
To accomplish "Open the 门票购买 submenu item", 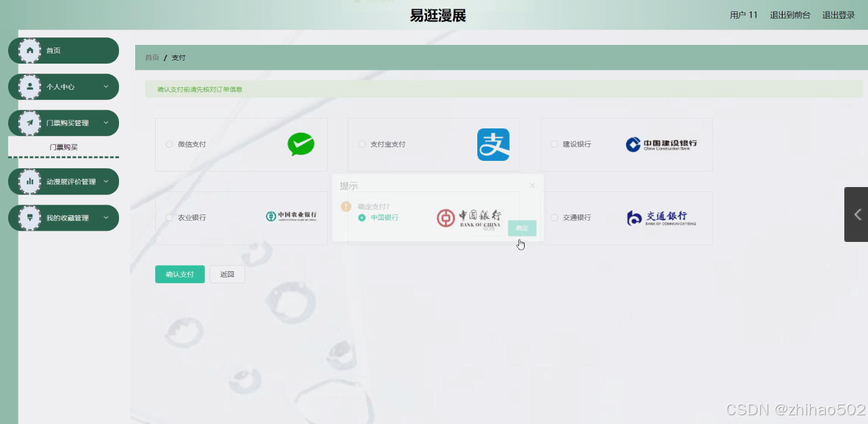I will (x=64, y=147).
